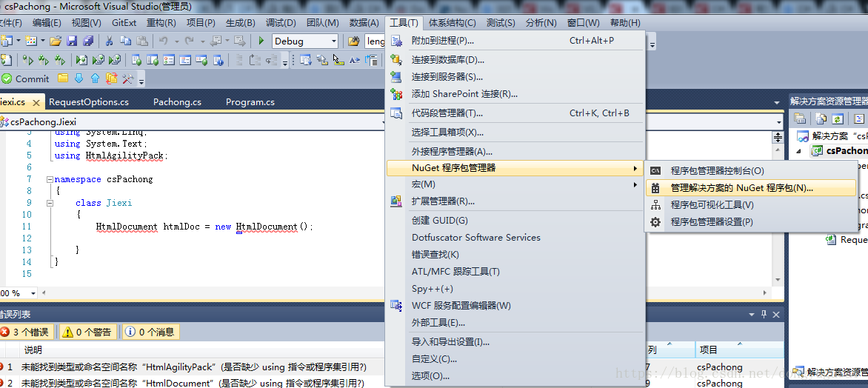Screen dimensions: 868x388
Task: Click the Copy icon in toolbar
Action: pyautogui.click(x=126, y=41)
